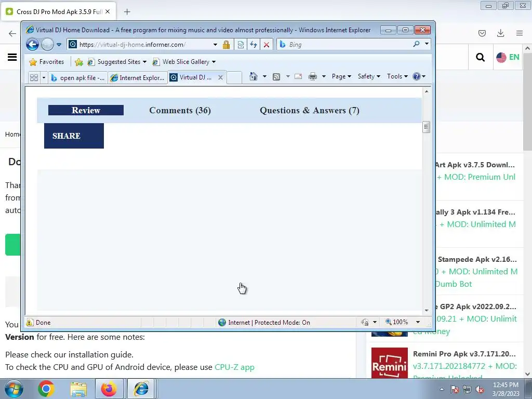Click the status bar privacy lock icon
This screenshot has height=399, width=532.
pos(365,322)
